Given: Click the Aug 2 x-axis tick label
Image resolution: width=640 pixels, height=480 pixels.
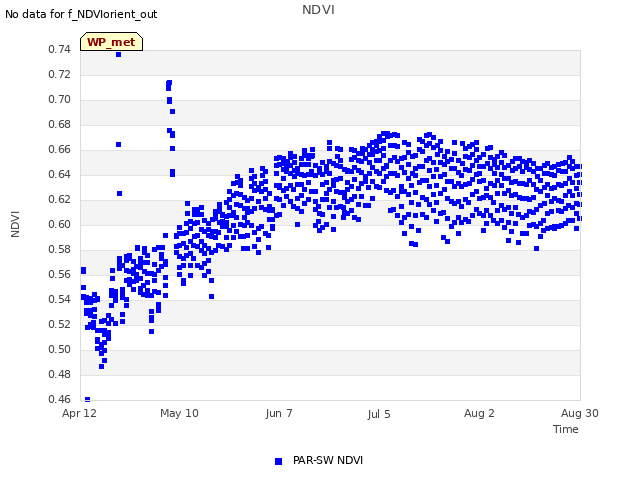Looking at the screenshot, I should pyautogui.click(x=479, y=413).
